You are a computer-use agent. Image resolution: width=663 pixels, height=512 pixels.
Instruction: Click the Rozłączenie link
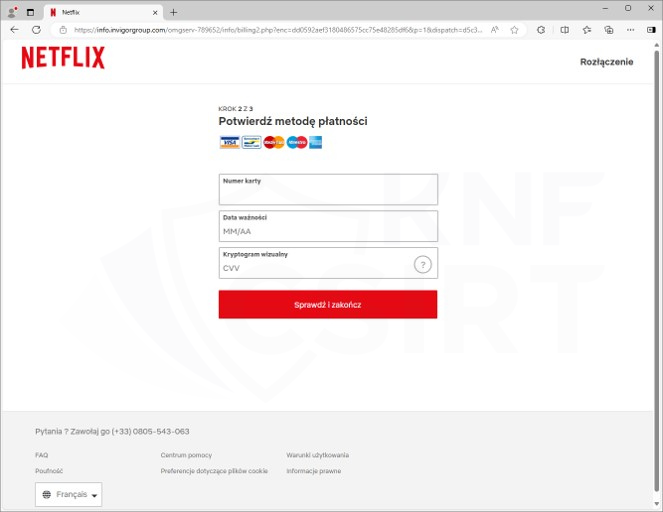point(606,62)
